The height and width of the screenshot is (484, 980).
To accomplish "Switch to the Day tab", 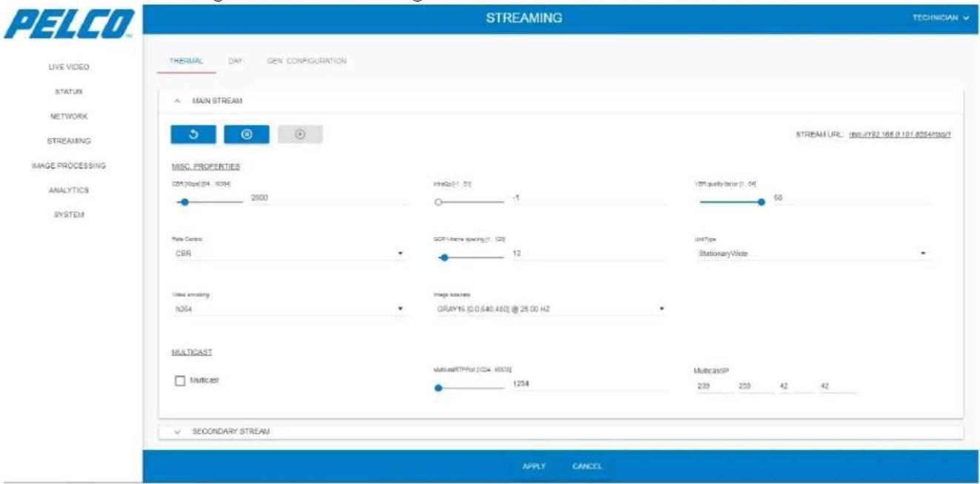I will 236,61.
